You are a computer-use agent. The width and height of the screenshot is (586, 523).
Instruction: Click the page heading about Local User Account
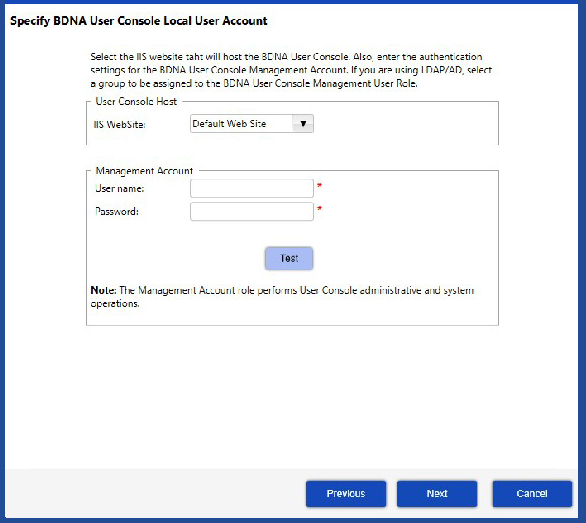click(x=139, y=21)
